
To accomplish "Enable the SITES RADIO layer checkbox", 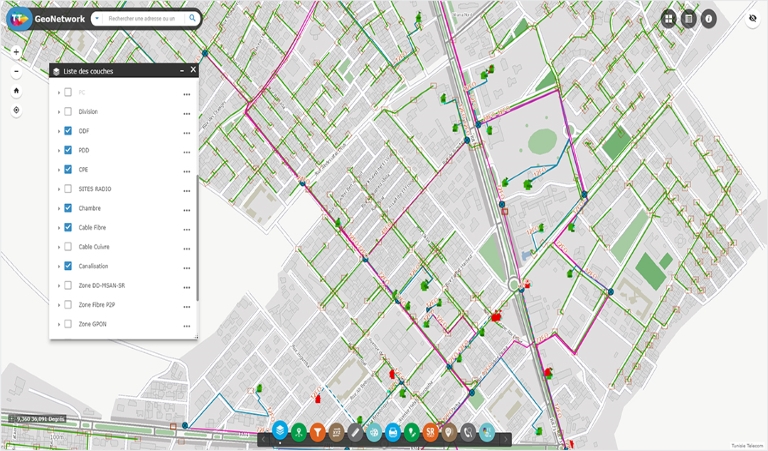I will (68, 189).
